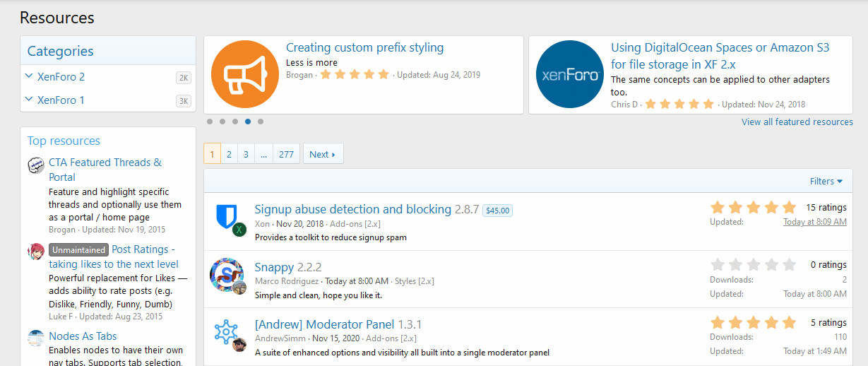Open Creating custom prefix styling resource

point(364,47)
